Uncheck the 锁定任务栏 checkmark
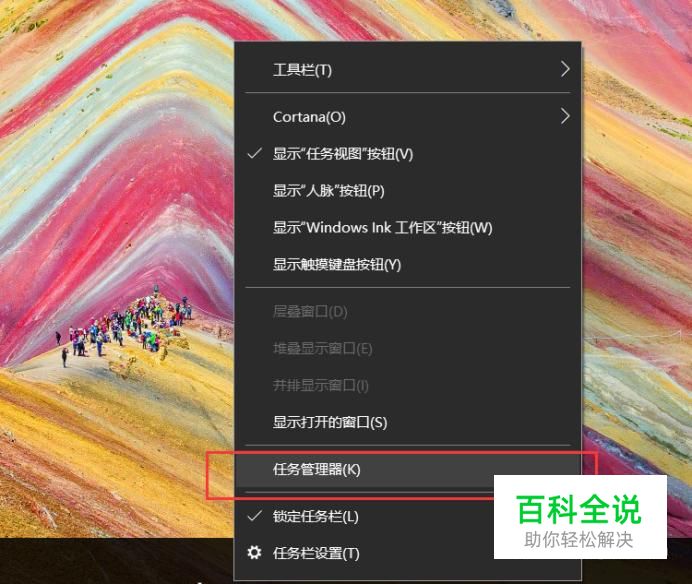Image resolution: width=692 pixels, height=584 pixels. [255, 516]
